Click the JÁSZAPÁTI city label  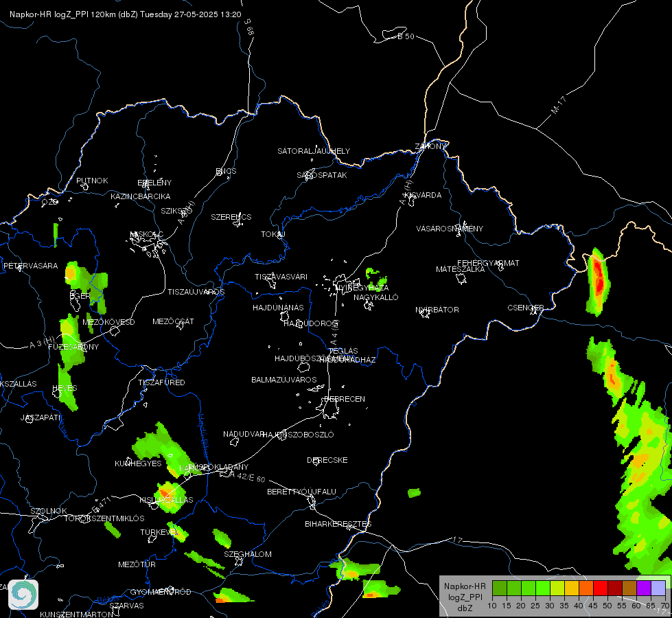tap(40, 417)
